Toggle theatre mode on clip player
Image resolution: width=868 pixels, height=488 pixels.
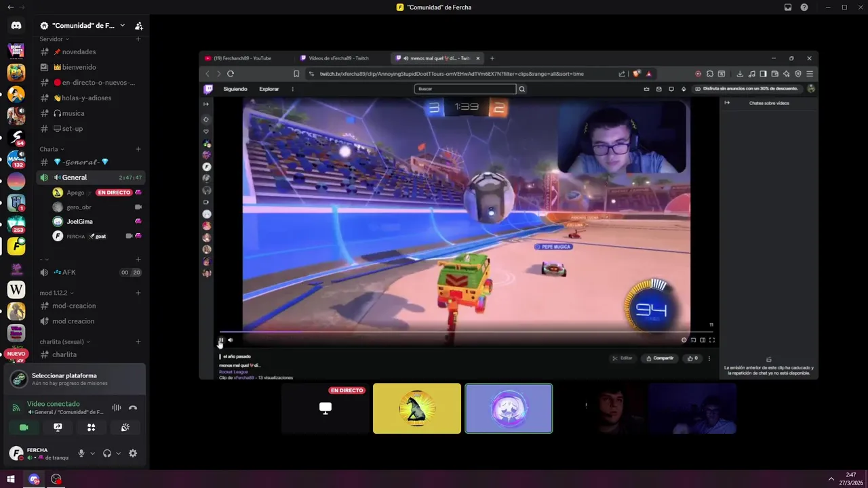tap(703, 340)
